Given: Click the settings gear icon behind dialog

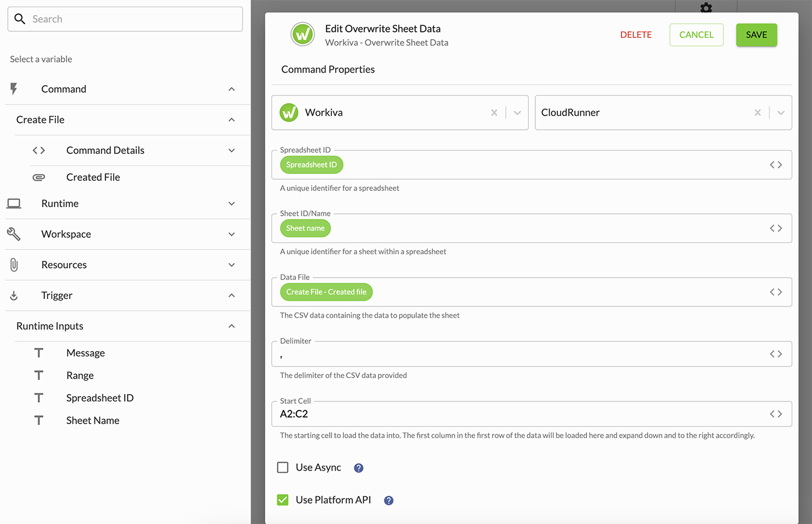Looking at the screenshot, I should [x=706, y=8].
